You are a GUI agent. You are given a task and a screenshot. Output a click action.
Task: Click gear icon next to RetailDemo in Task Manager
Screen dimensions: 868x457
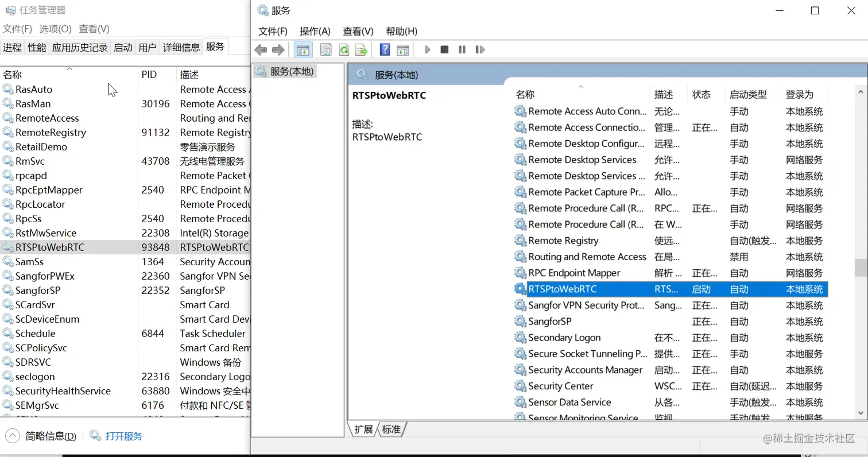[x=7, y=147]
